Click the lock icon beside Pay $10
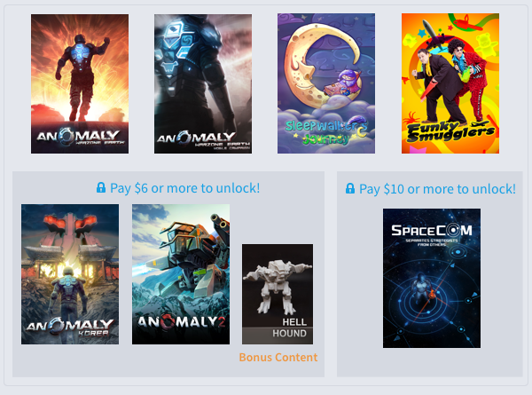The height and width of the screenshot is (395, 532). click(350, 188)
